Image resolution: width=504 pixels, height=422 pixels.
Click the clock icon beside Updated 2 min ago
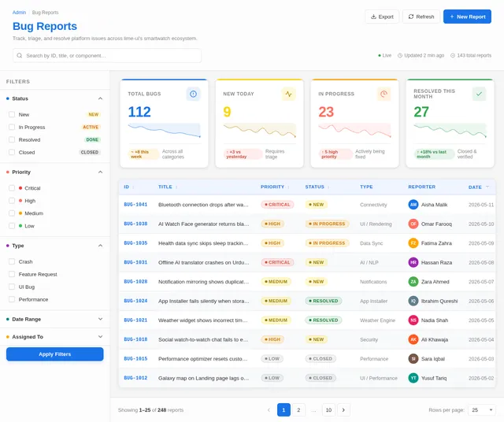[400, 55]
